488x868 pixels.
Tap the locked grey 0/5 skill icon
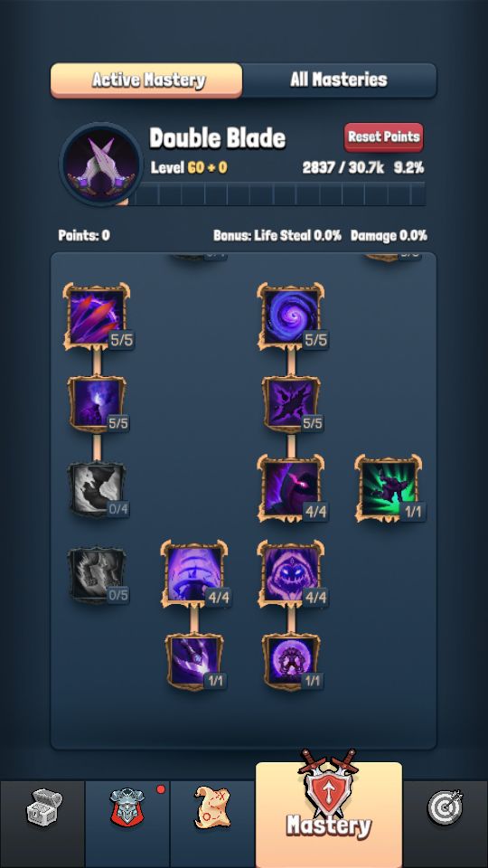pos(97,575)
